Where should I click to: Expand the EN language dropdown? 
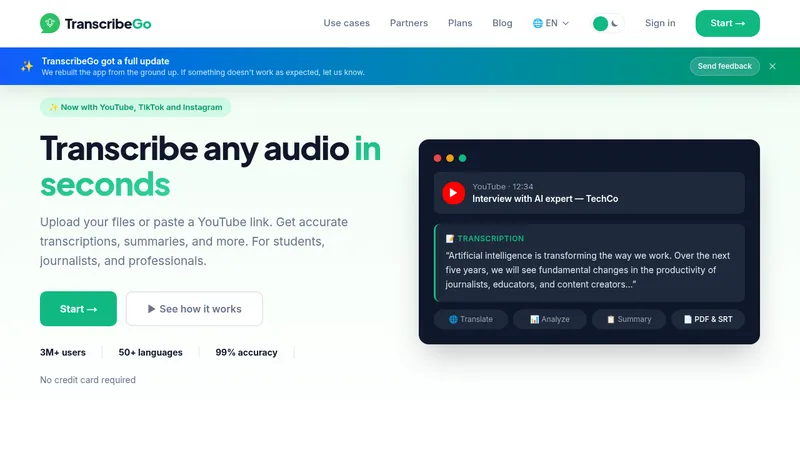click(551, 23)
